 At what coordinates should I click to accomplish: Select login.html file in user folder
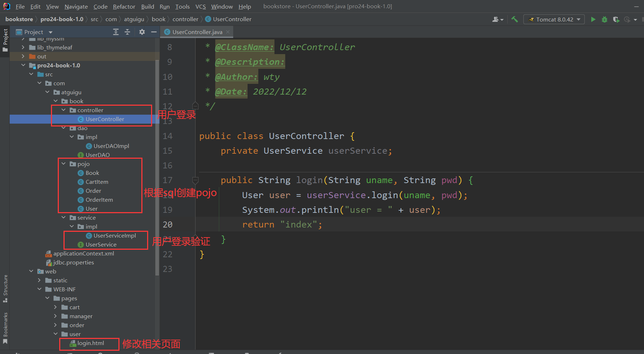[x=91, y=343]
